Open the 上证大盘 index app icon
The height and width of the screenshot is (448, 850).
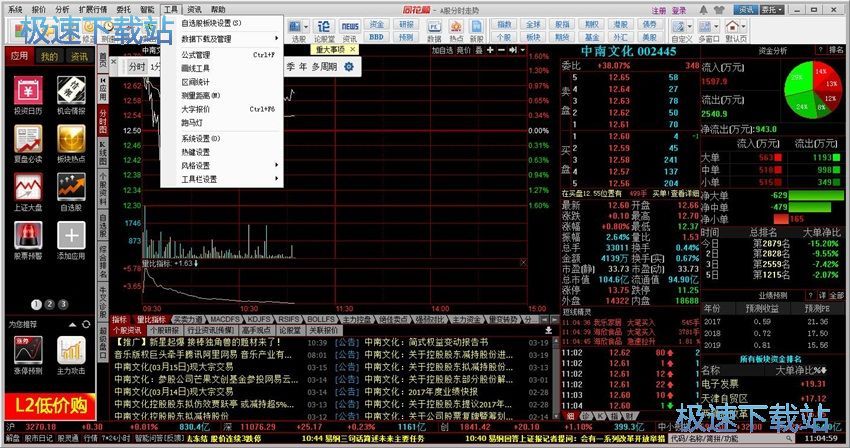[28, 188]
